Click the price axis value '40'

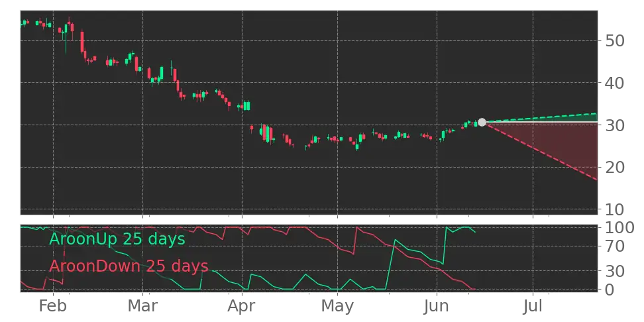click(x=614, y=83)
